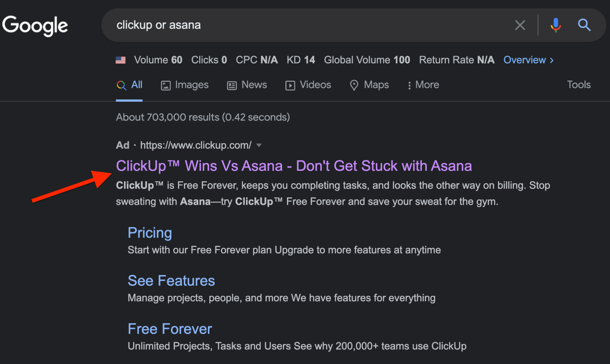Switch to Maps results
The width and height of the screenshot is (610, 364).
point(369,85)
